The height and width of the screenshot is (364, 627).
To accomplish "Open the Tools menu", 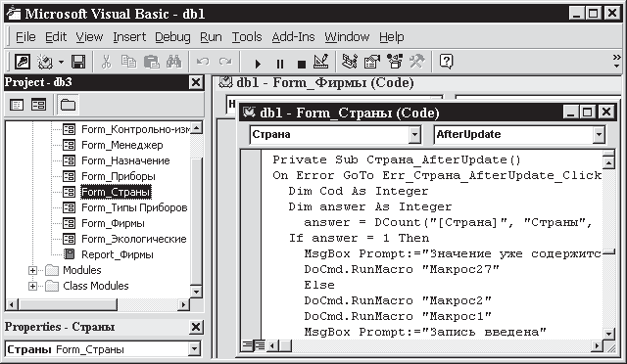I will pos(247,37).
